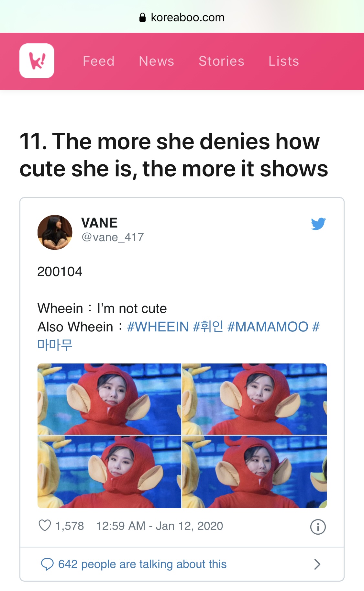Click the lock icon beside koreaboo.com
Screen dimensions: 364x591
[142, 17]
